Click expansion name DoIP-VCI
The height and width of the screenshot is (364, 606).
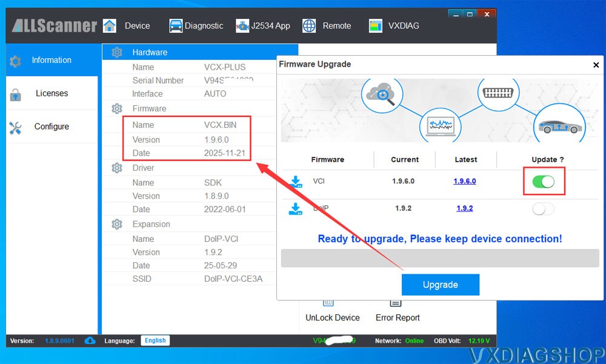pos(221,239)
